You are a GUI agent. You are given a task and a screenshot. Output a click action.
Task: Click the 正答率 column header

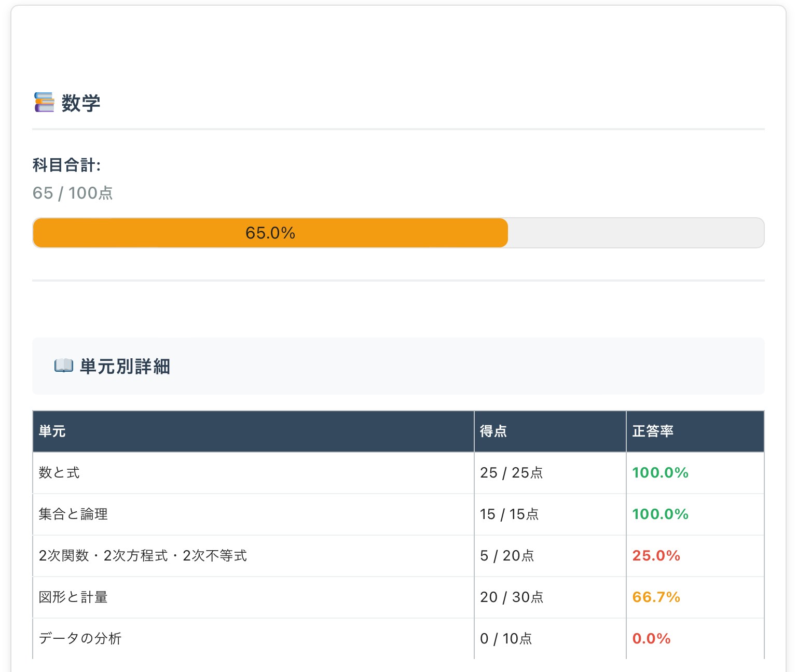(x=652, y=431)
